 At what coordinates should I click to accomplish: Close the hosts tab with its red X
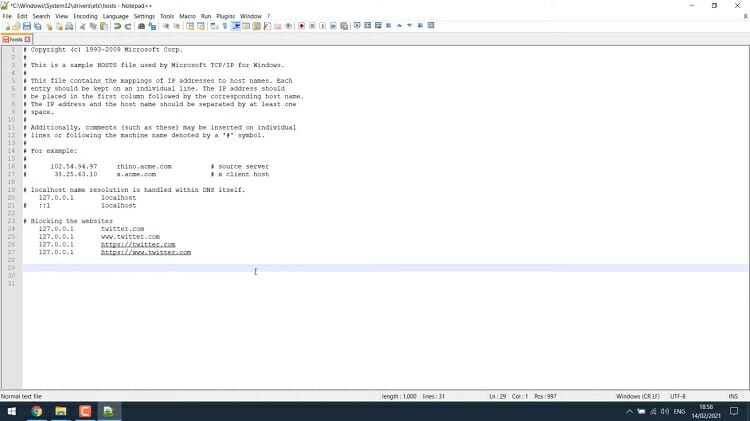click(27, 39)
